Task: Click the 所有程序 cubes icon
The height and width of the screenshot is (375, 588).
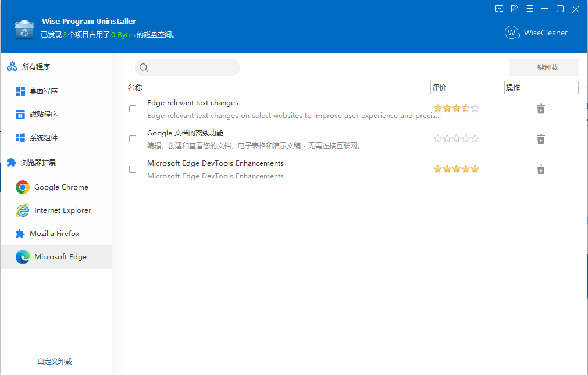Action: click(12, 66)
